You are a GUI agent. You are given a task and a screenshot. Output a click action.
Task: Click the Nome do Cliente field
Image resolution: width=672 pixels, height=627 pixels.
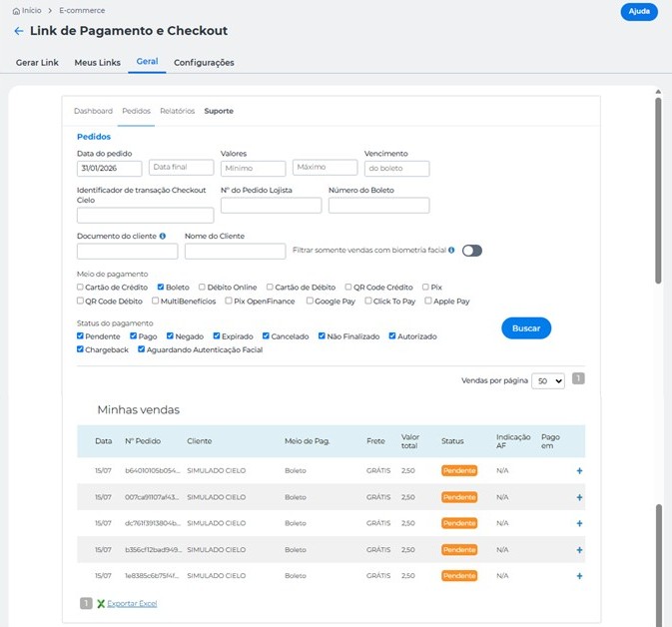tap(236, 252)
